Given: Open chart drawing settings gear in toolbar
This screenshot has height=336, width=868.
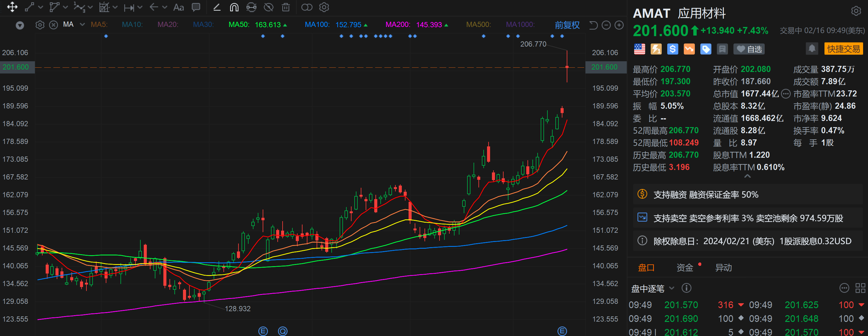Looking at the screenshot, I should [x=324, y=7].
